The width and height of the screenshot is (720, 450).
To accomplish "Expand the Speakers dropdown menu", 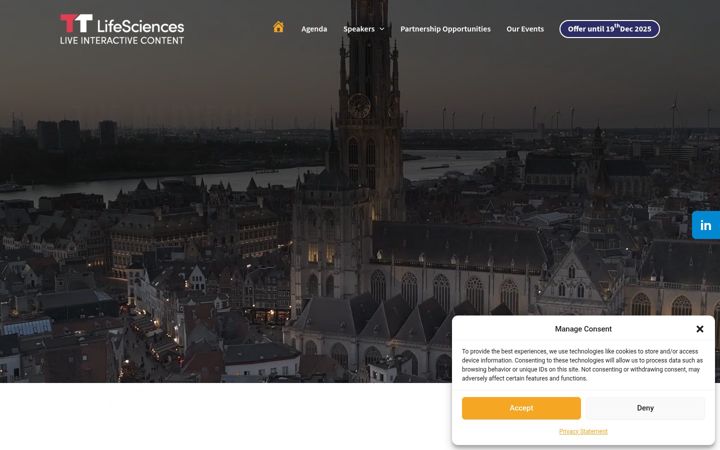I will pos(364,29).
